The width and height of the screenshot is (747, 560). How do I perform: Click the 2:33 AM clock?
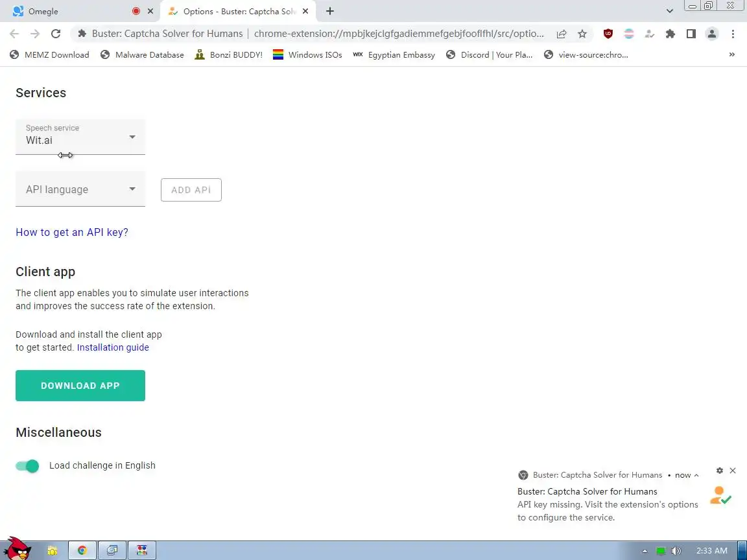tap(712, 551)
